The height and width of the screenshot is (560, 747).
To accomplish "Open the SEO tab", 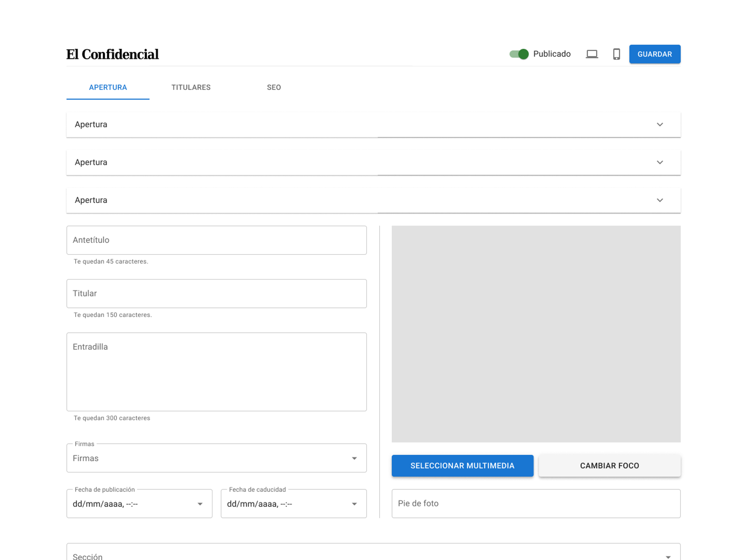I will pyautogui.click(x=274, y=87).
